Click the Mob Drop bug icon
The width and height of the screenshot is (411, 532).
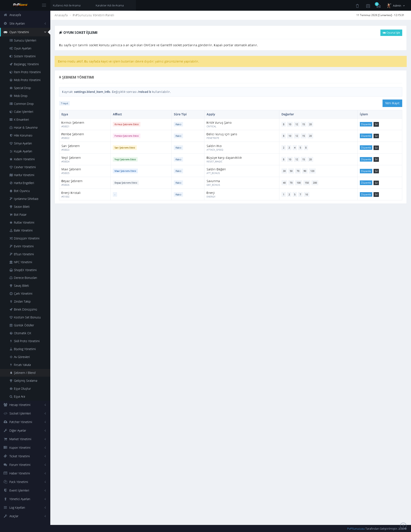coord(11,96)
